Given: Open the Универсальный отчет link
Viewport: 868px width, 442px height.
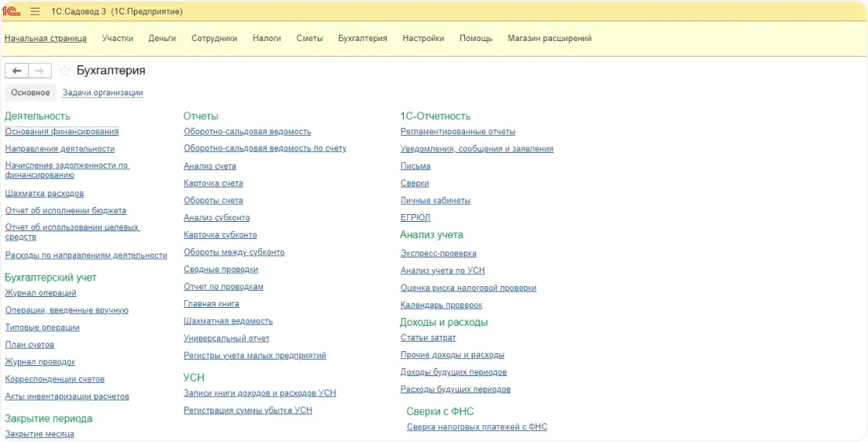Looking at the screenshot, I should (x=226, y=338).
